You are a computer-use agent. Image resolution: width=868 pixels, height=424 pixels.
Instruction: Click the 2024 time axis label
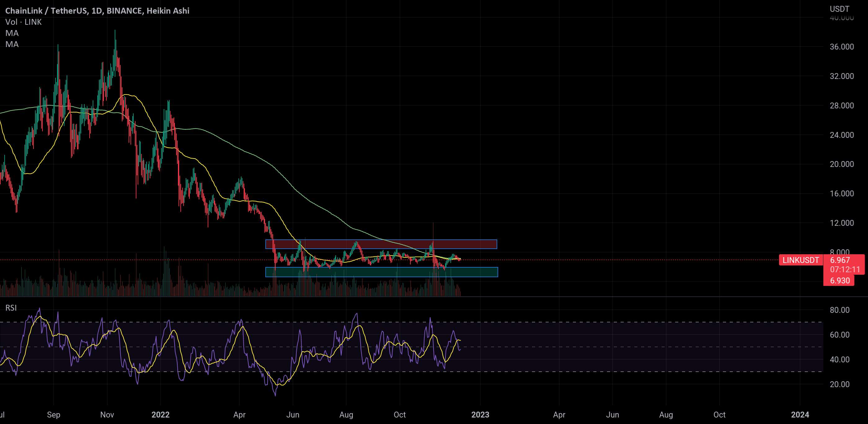(x=800, y=415)
